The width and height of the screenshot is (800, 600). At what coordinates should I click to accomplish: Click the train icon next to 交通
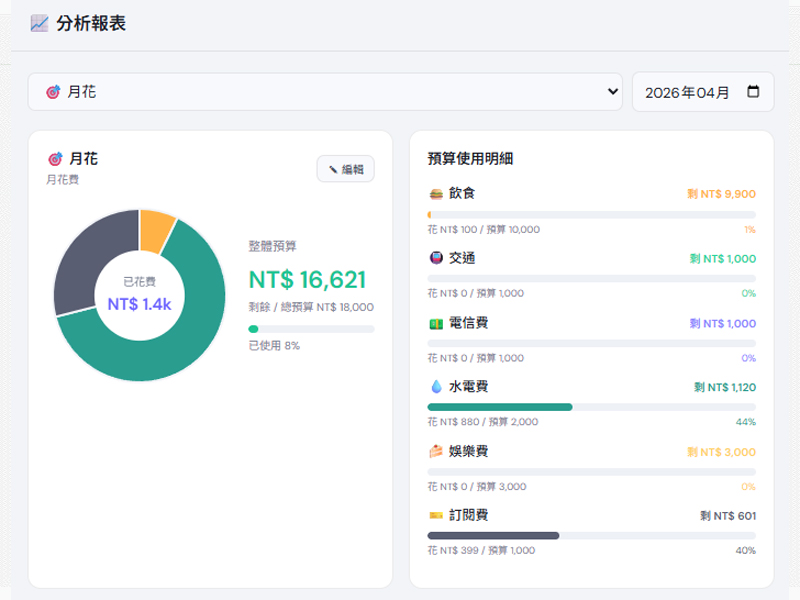436,258
